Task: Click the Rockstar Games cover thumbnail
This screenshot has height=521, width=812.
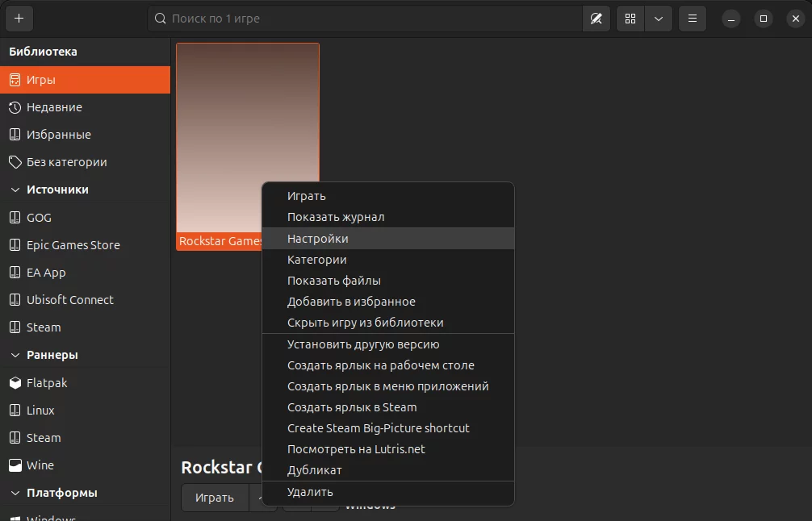Action: (248, 138)
